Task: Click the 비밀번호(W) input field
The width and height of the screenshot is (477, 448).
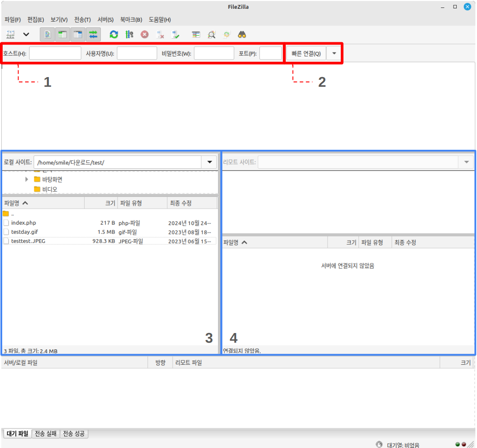Action: [x=214, y=53]
